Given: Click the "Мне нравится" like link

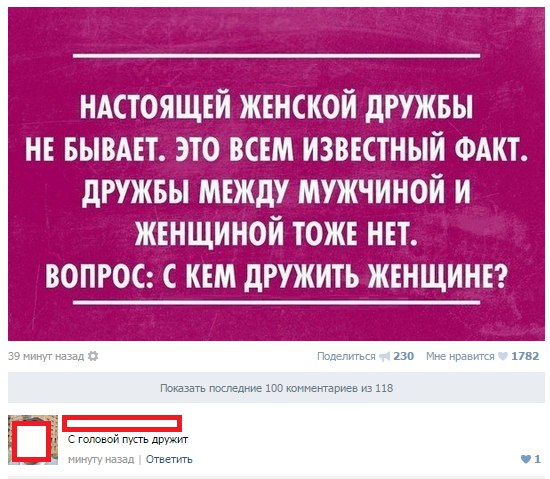Looking at the screenshot, I should click(460, 356).
